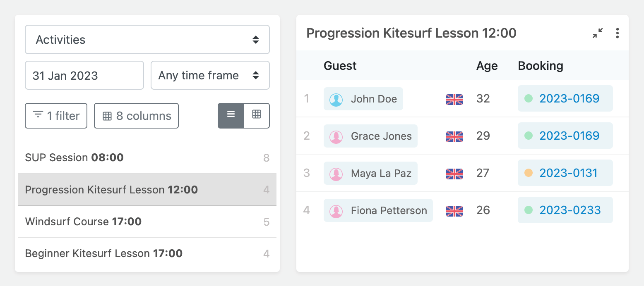Click John Doe's blue avatar icon
Screen dimensions: 644x286
click(x=336, y=99)
